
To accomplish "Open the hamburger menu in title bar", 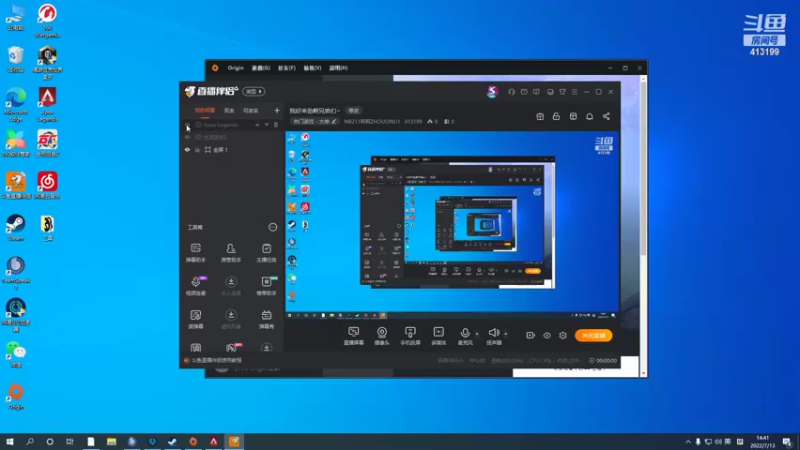I will tap(574, 92).
